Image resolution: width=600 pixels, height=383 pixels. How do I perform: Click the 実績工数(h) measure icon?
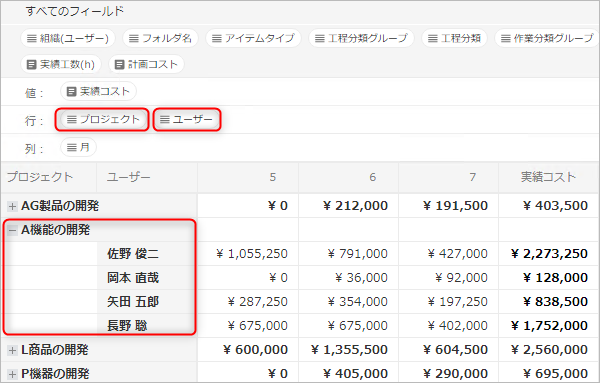click(31, 64)
